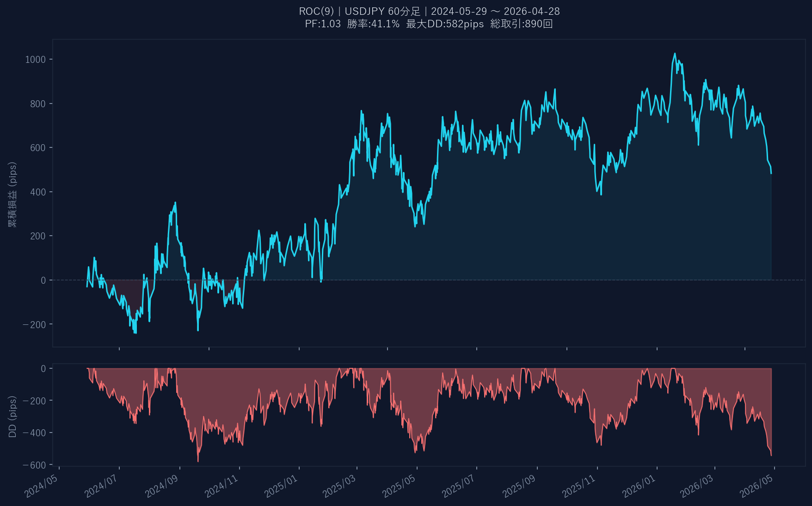The height and width of the screenshot is (506, 812).
Task: Click the −600 tick on the drawdown axis
Action: pyautogui.click(x=34, y=465)
